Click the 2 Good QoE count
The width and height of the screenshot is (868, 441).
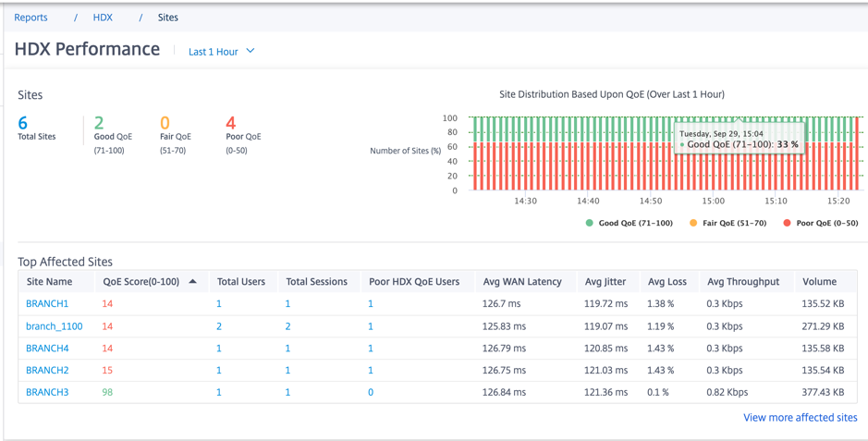coord(99,122)
